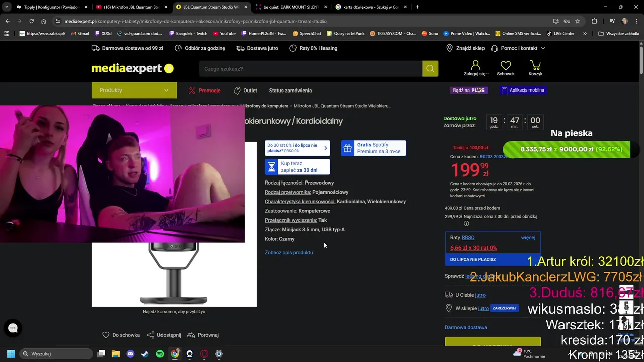Image resolution: width=644 pixels, height=362 pixels.
Task: Open the Gmail bookmark
Action: coord(79,34)
